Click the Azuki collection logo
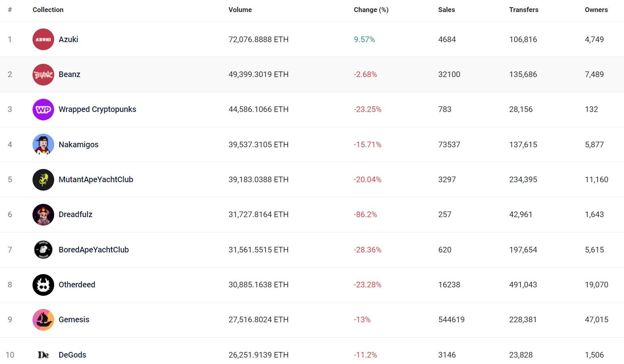 click(43, 39)
